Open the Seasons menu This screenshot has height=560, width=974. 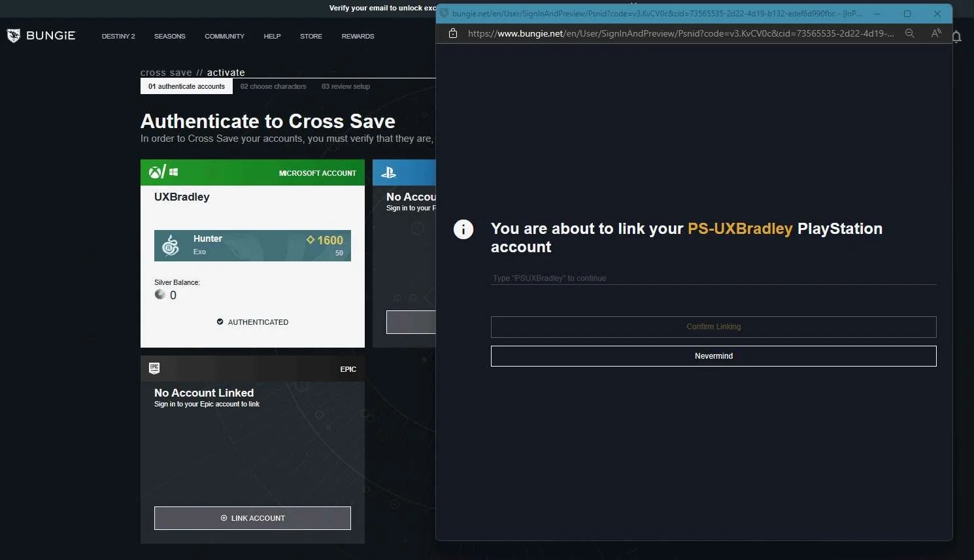click(x=170, y=37)
